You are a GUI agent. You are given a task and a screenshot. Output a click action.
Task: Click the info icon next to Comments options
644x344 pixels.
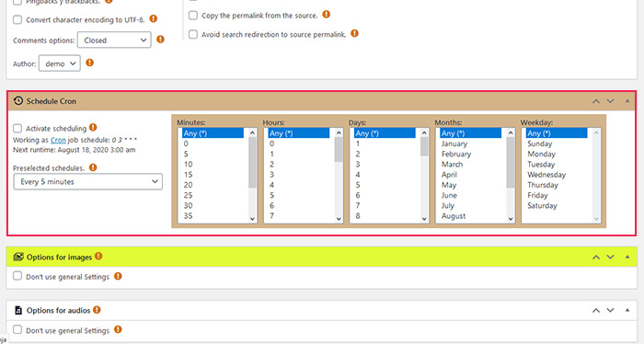160,40
